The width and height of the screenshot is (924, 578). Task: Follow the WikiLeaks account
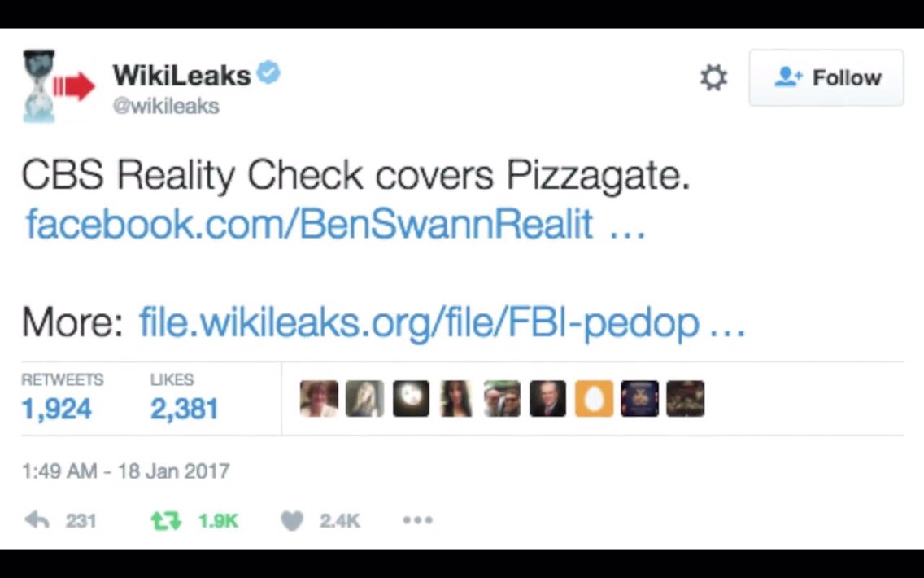point(826,78)
